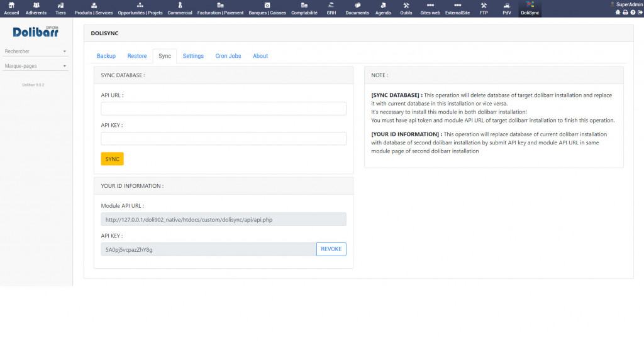This screenshot has height=341, width=644.
Task: Open the Comptabilité menu
Action: 304,9
